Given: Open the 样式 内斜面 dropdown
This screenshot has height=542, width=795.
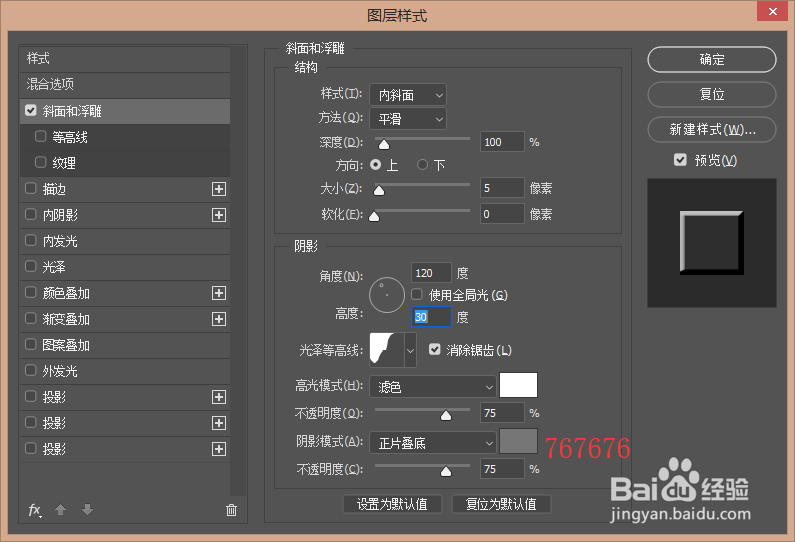Looking at the screenshot, I should coord(408,95).
